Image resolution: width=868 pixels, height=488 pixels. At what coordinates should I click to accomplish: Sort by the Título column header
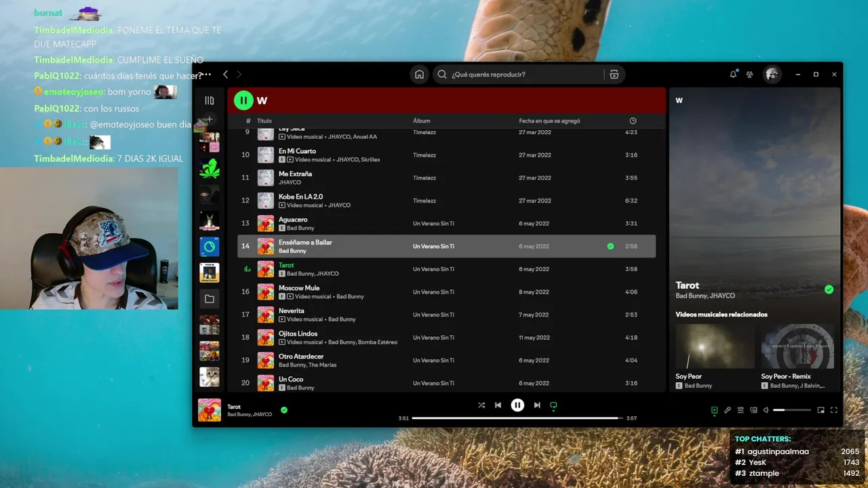pyautogui.click(x=264, y=121)
